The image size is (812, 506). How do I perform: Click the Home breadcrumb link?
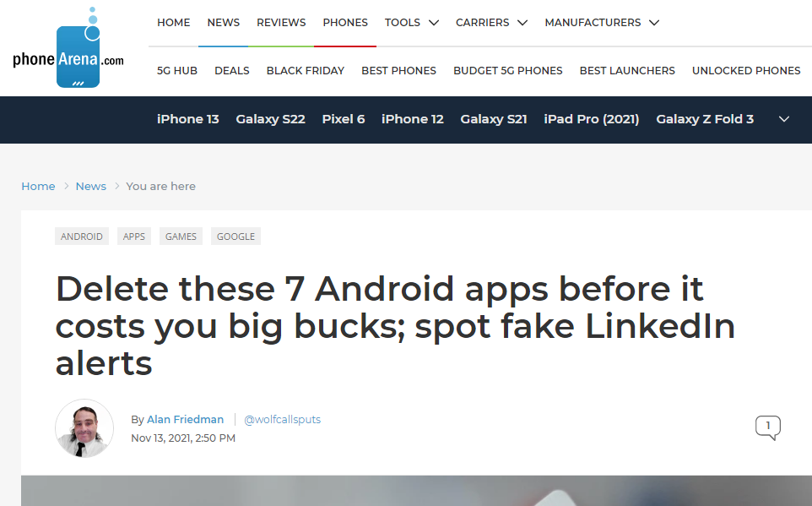click(x=38, y=186)
